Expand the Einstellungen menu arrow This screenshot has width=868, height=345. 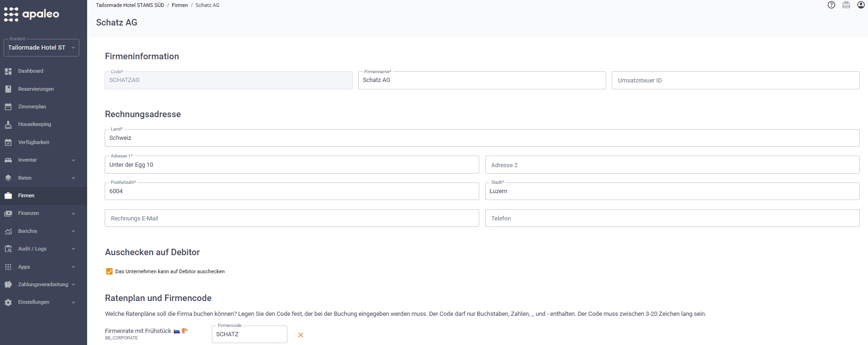coord(73,302)
